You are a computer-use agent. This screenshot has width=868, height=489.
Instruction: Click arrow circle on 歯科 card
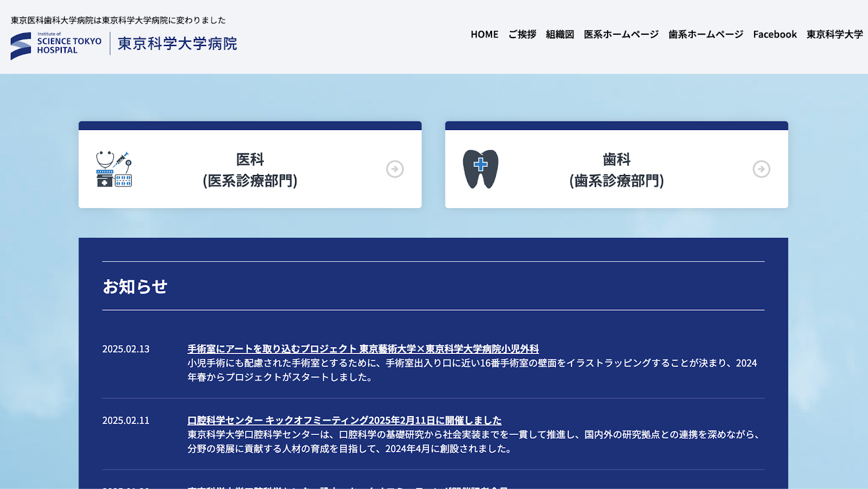click(762, 169)
